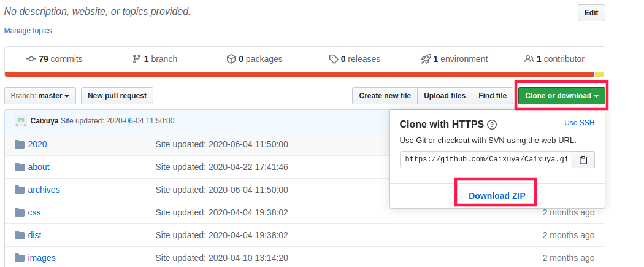Open the Find file button
Viewport: 644px width, 267px height.
click(493, 96)
